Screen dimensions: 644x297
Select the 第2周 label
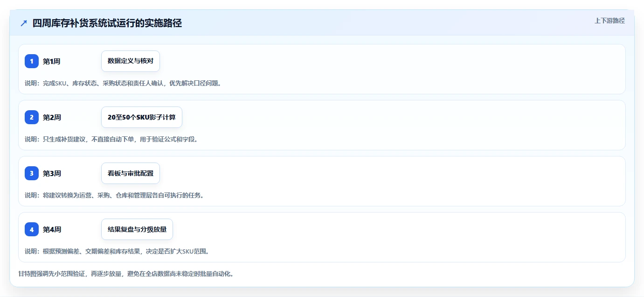pos(52,117)
